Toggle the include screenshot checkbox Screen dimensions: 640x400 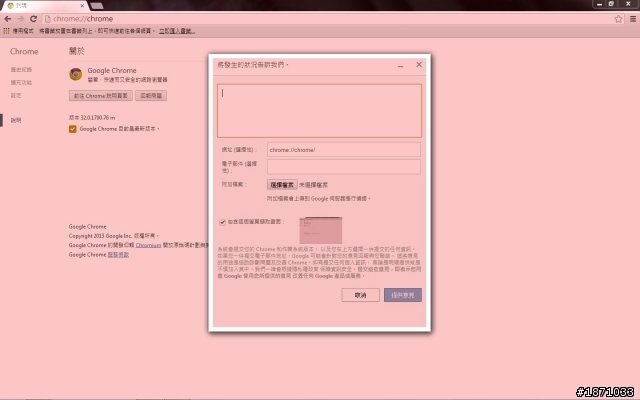coord(222,222)
